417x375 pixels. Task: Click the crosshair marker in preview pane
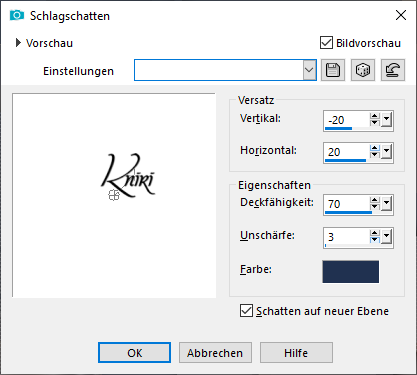tap(114, 195)
